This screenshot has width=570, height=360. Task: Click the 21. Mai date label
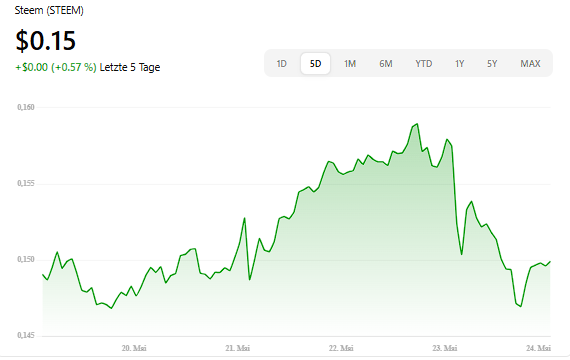click(237, 348)
